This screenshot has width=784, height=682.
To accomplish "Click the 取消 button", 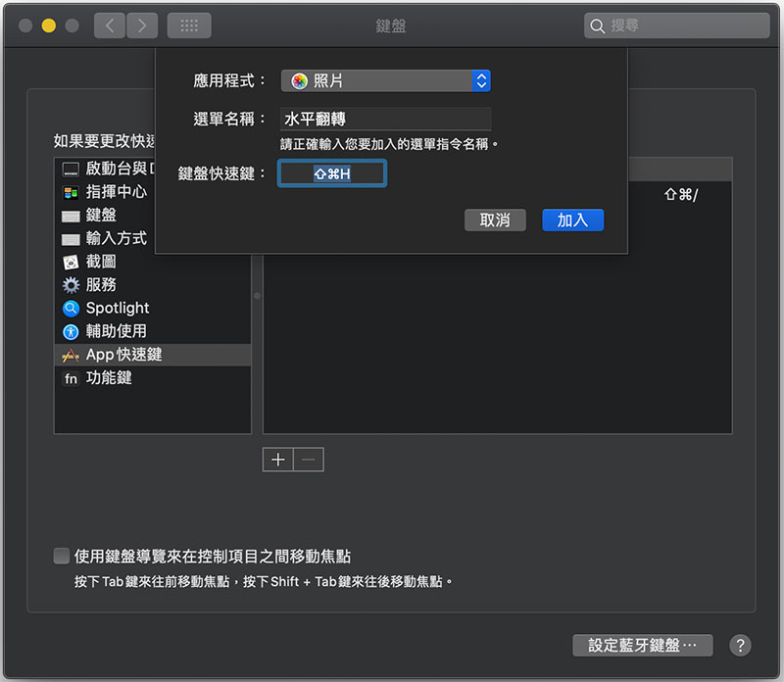I will (x=495, y=220).
